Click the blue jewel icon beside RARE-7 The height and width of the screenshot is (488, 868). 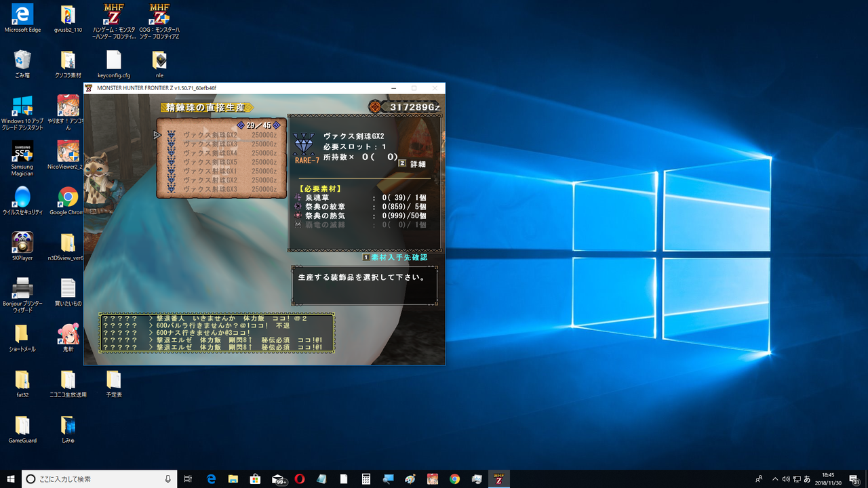point(304,144)
